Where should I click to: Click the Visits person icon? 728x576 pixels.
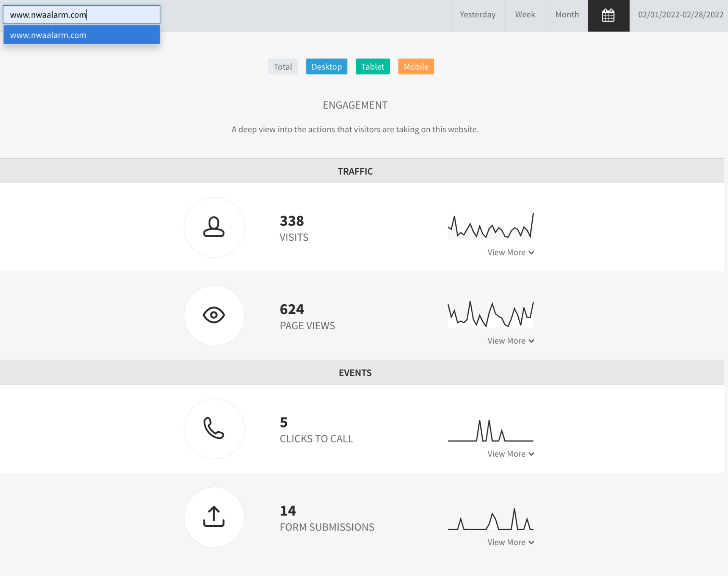[x=214, y=227]
